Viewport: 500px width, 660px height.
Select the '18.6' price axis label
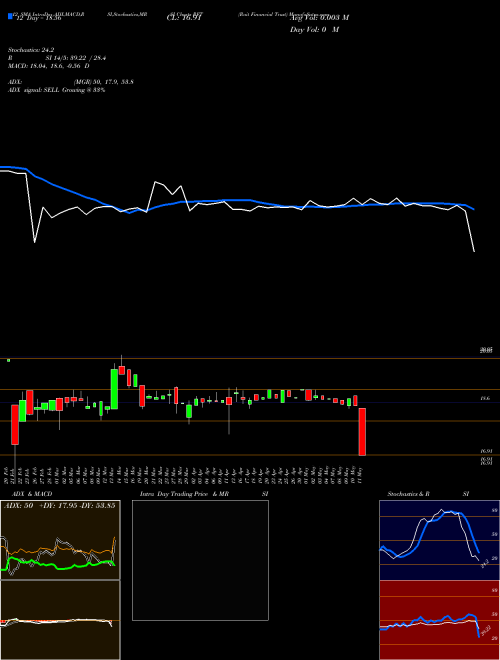[485, 398]
